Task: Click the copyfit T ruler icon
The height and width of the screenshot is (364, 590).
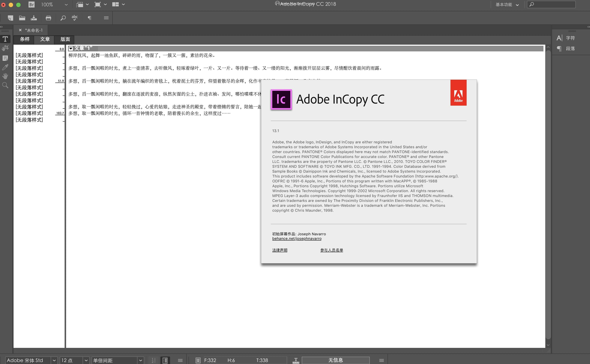Action: coord(296,360)
